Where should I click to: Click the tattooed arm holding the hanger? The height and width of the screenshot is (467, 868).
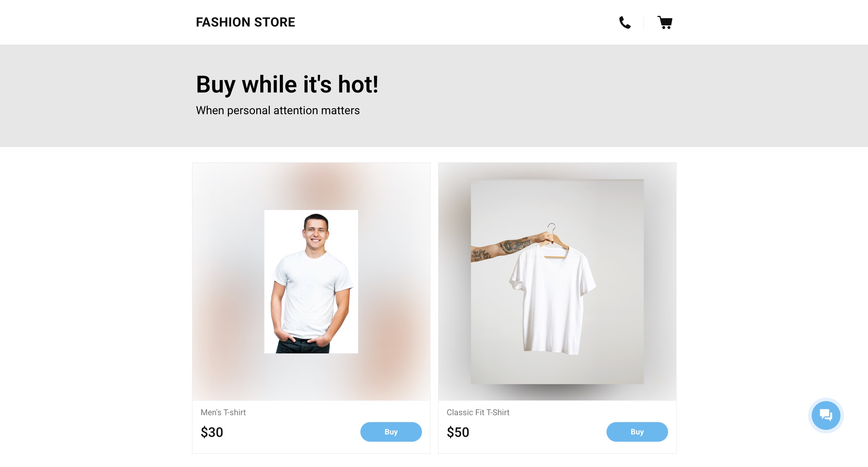(x=505, y=247)
